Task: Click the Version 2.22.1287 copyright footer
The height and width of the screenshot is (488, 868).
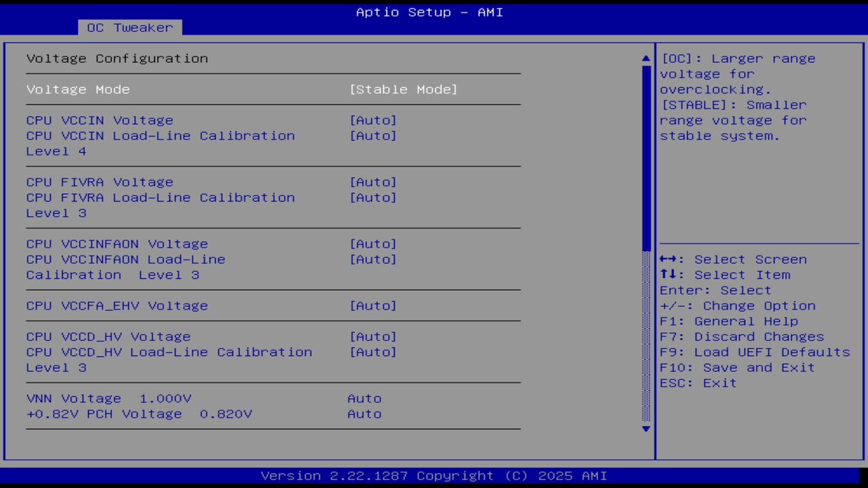Action: [434, 476]
